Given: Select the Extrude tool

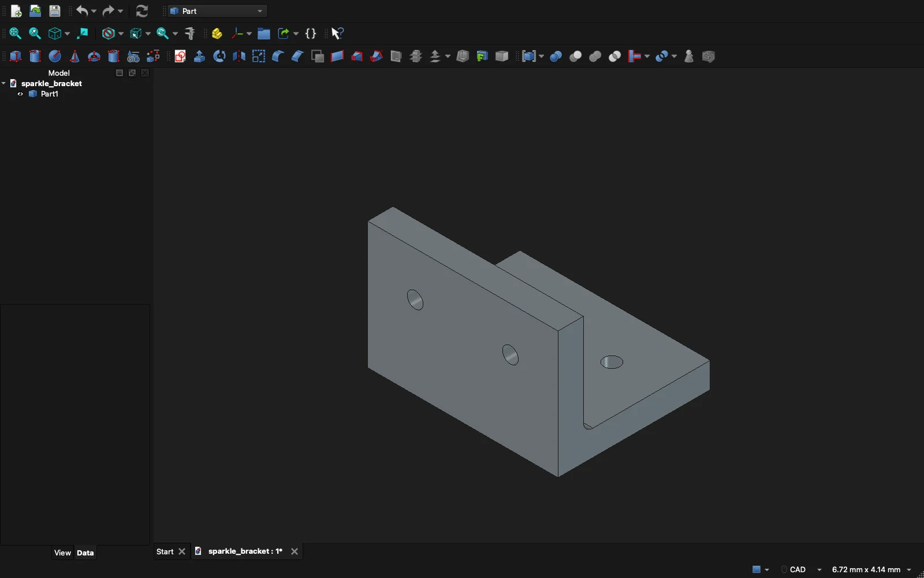Looking at the screenshot, I should (x=200, y=56).
